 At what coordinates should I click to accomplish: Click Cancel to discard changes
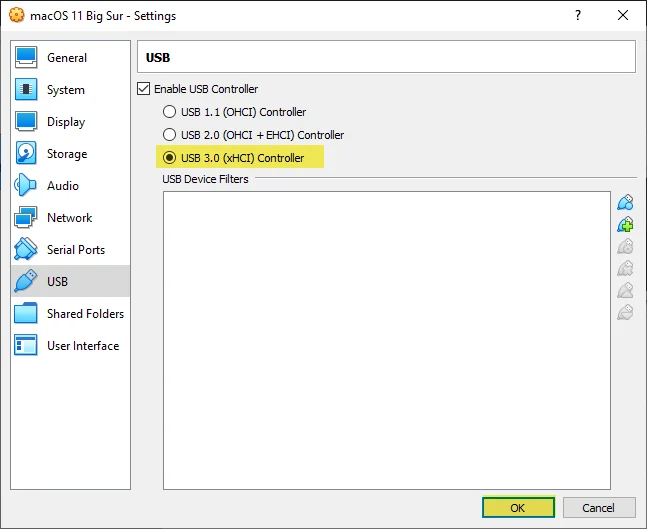[599, 507]
